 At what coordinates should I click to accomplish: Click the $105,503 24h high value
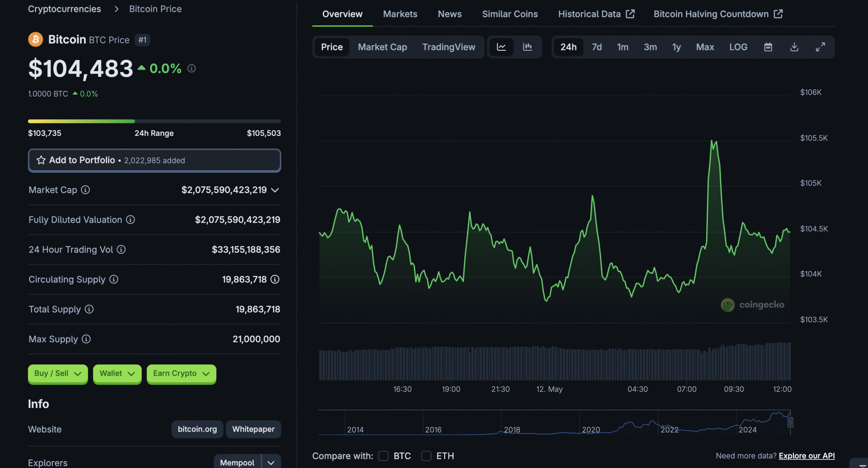click(x=264, y=133)
